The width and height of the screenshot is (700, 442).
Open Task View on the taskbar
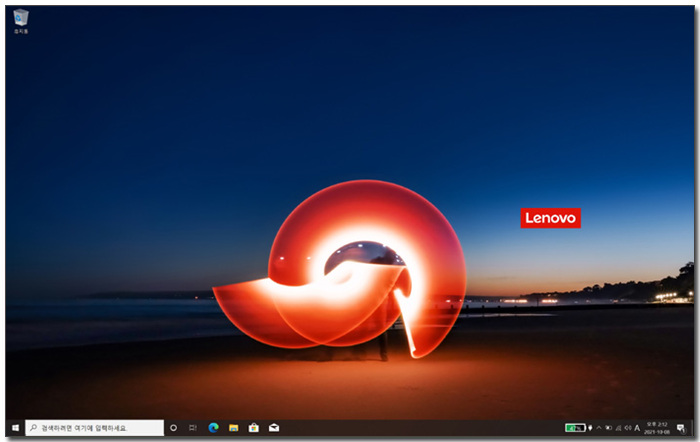[x=193, y=427]
